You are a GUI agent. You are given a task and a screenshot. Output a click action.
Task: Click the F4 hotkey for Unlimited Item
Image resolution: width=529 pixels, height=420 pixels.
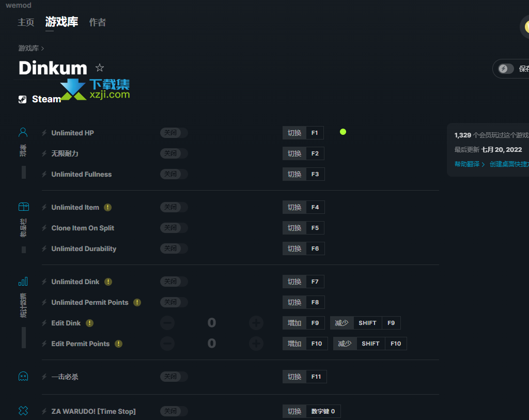click(303, 207)
